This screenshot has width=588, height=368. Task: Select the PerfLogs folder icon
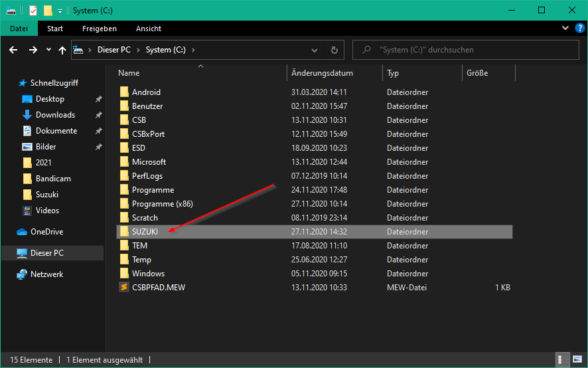tap(124, 176)
